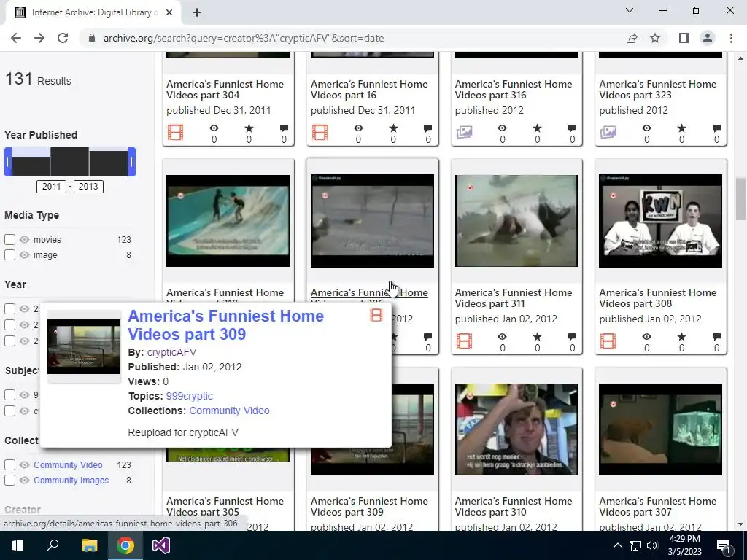
Task: Click the page vertical scrollbar thumb
Action: [740, 198]
